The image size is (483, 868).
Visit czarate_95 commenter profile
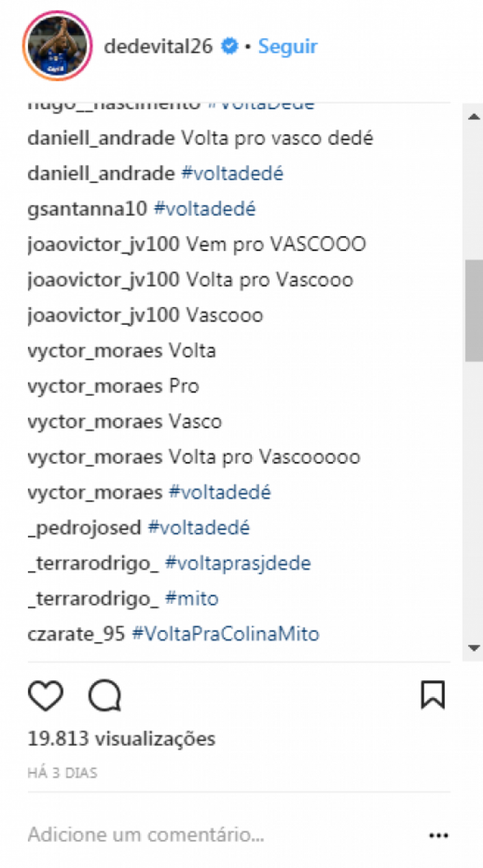click(77, 634)
